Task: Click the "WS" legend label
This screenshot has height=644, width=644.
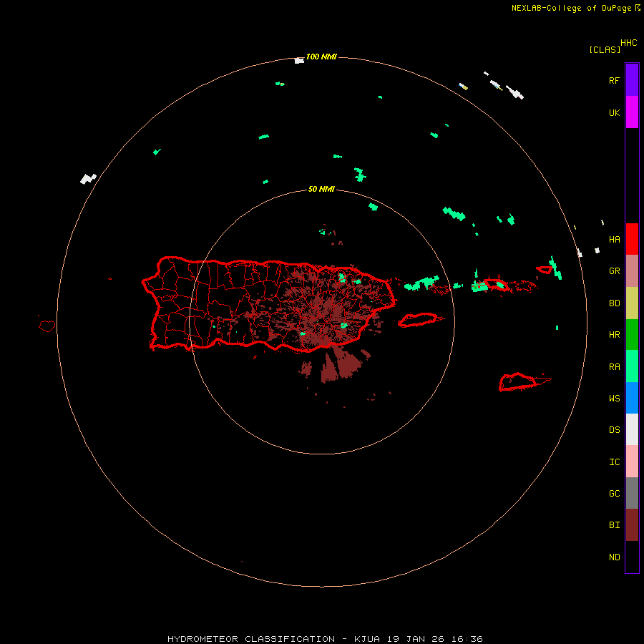Action: point(614,398)
